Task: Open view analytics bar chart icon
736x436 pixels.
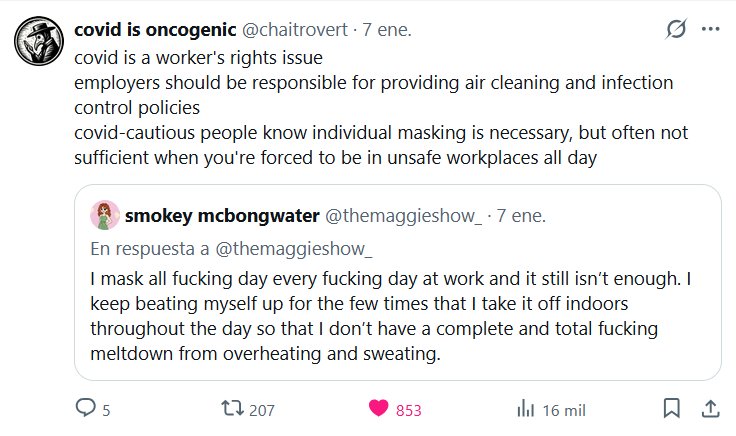Action: click(525, 408)
